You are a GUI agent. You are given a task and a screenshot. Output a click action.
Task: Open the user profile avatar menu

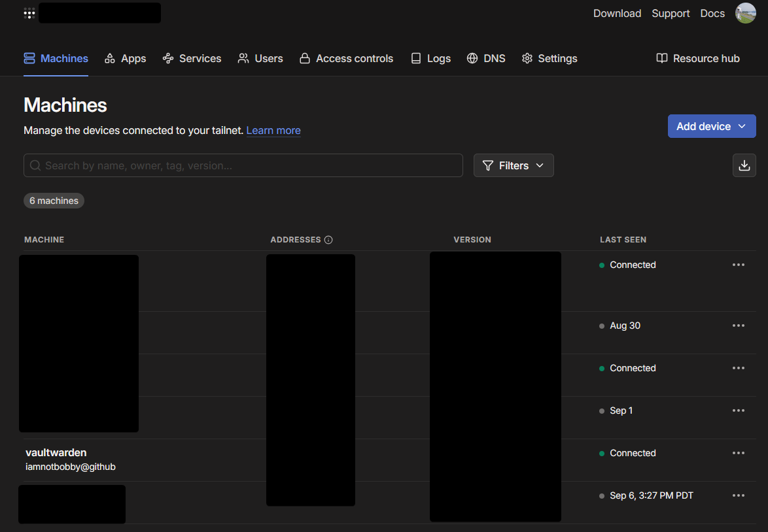[x=745, y=13]
